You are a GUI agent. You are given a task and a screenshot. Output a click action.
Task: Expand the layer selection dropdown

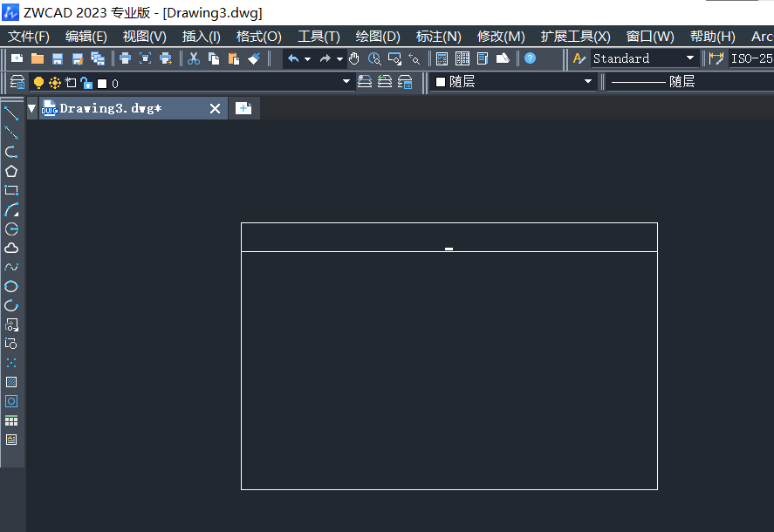point(346,81)
